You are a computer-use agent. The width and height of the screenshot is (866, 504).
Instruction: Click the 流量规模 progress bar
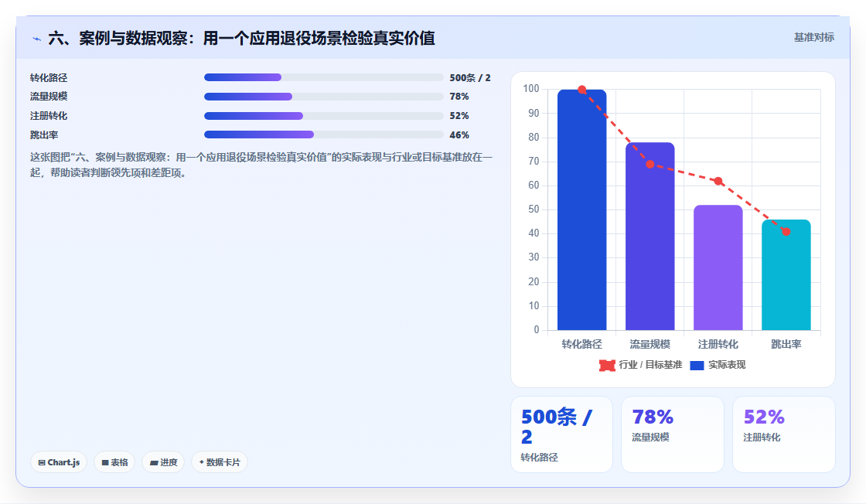(x=324, y=97)
